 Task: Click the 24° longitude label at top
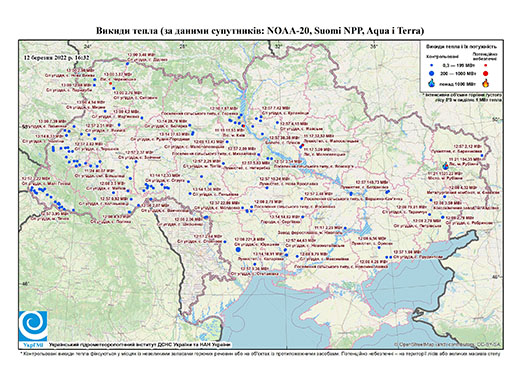tap(88, 46)
